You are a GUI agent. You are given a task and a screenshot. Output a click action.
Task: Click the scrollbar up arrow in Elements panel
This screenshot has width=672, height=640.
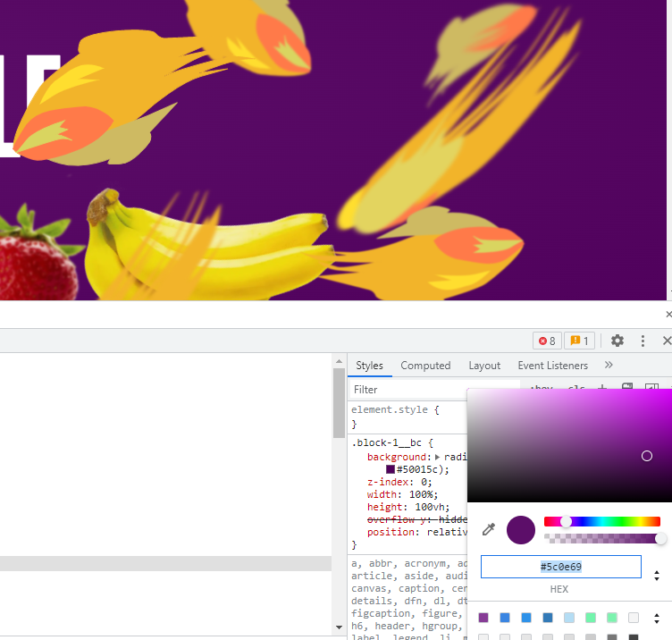click(x=339, y=361)
